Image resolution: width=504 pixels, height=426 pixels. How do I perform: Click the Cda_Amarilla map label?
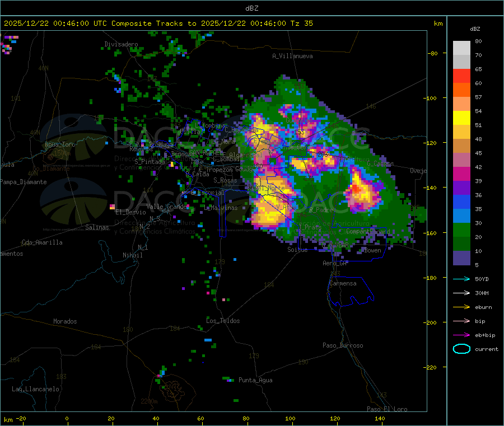(42, 242)
